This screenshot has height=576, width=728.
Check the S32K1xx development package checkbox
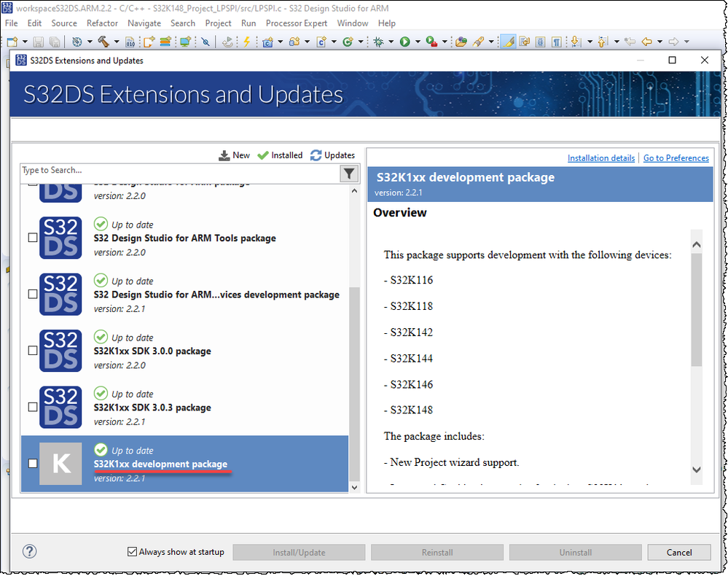[33, 463]
